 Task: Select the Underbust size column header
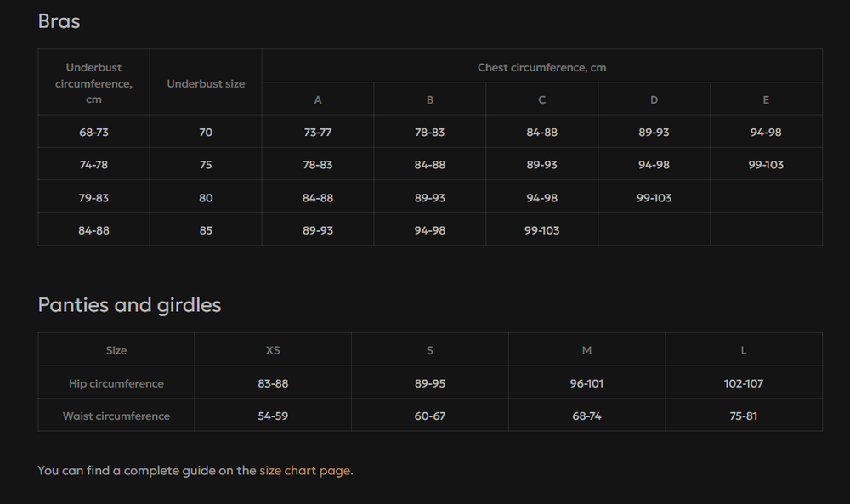[x=206, y=83]
